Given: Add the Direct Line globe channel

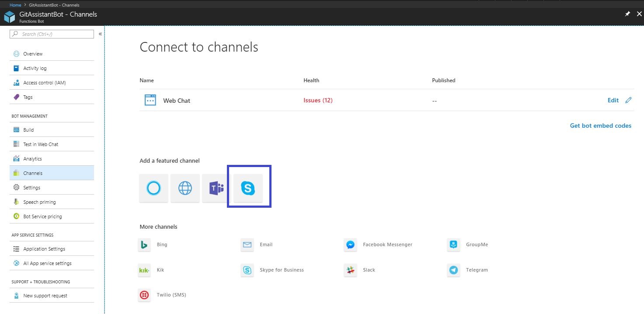Looking at the screenshot, I should [x=185, y=188].
